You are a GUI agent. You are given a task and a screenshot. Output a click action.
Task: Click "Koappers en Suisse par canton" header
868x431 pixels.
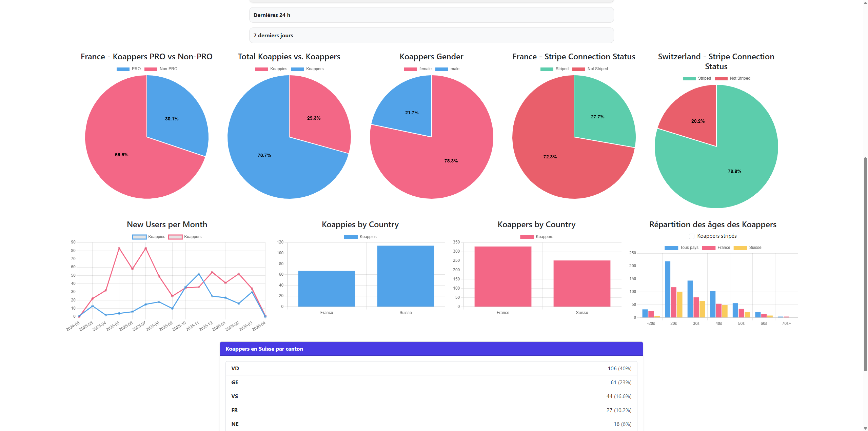(x=431, y=349)
